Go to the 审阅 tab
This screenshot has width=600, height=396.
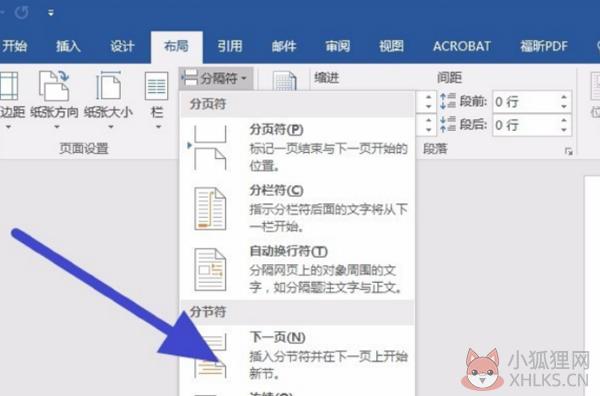[338, 46]
